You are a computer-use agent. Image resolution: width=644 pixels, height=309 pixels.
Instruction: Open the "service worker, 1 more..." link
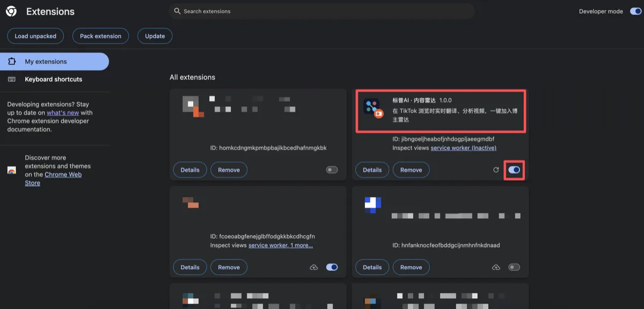click(281, 245)
